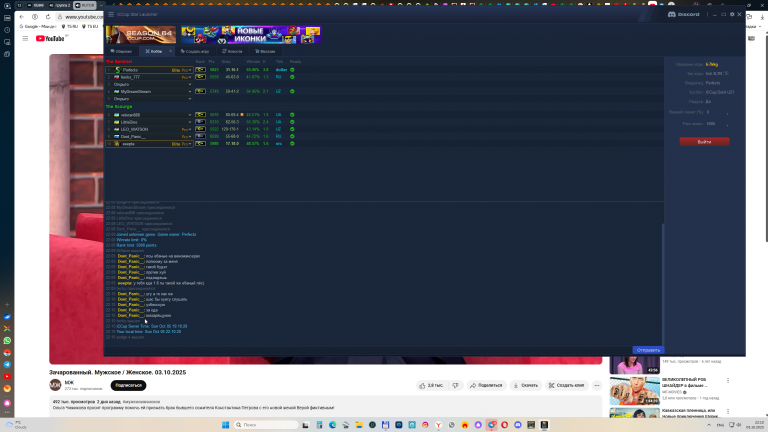Expand the dropdown for player sexpta
768x432 pixels.
pos(190,144)
